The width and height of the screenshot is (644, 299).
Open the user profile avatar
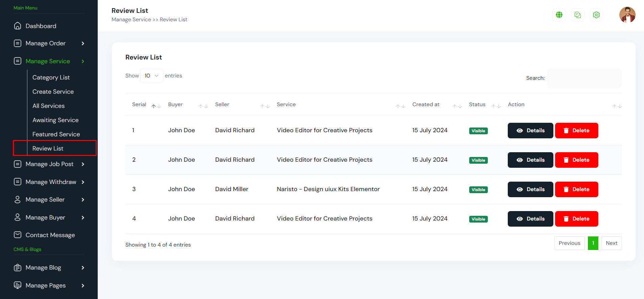627,15
